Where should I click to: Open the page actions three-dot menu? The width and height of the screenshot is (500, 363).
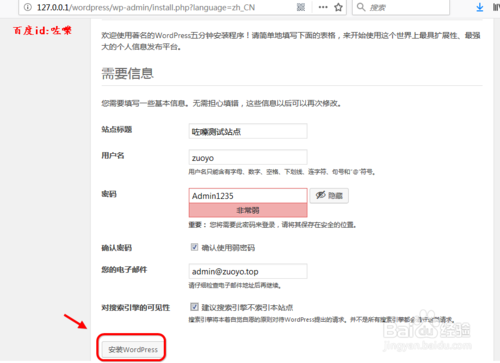click(x=323, y=7)
